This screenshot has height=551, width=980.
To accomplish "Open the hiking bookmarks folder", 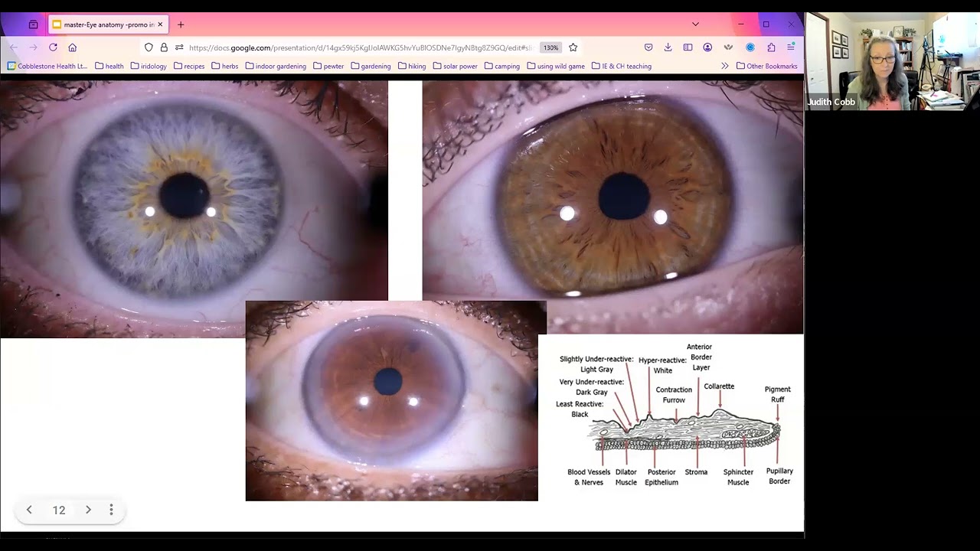I will pos(412,66).
